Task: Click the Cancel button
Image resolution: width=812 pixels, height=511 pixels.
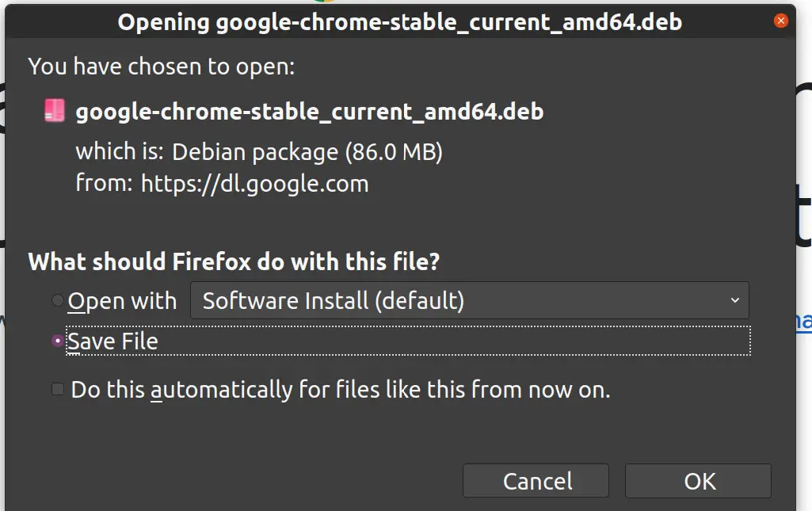Action: pyautogui.click(x=536, y=481)
